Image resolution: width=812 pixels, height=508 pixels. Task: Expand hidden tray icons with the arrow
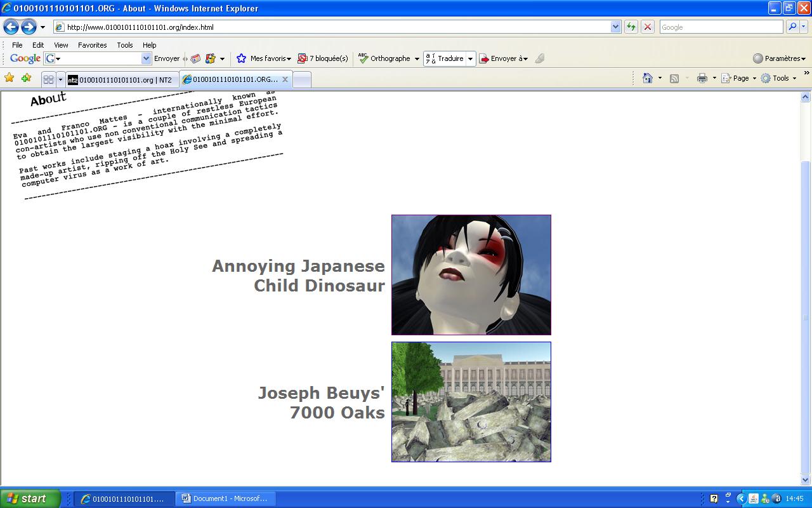(x=740, y=498)
